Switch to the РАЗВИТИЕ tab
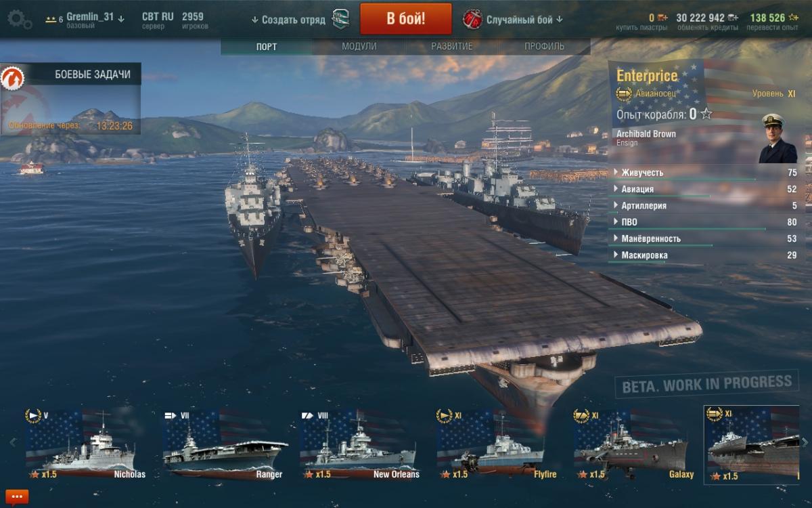The width and height of the screenshot is (812, 508). tap(452, 47)
